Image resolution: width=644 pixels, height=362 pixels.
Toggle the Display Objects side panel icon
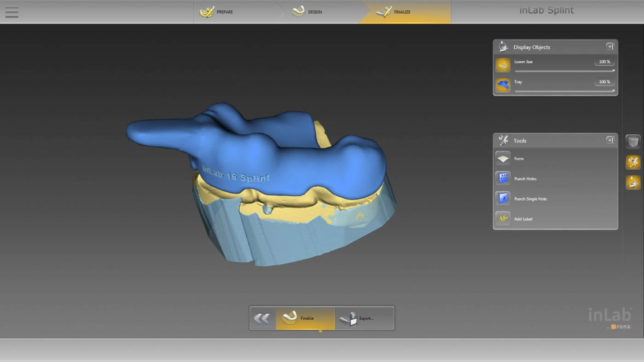tap(633, 182)
